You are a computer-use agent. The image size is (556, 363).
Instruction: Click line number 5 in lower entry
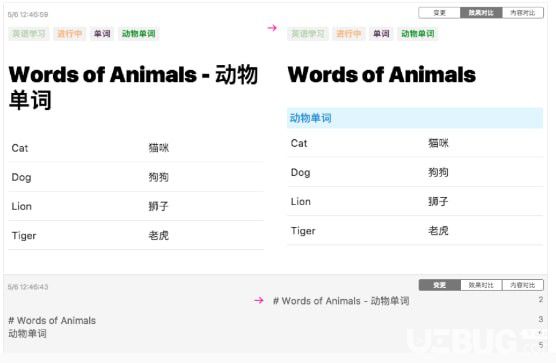coord(540,345)
